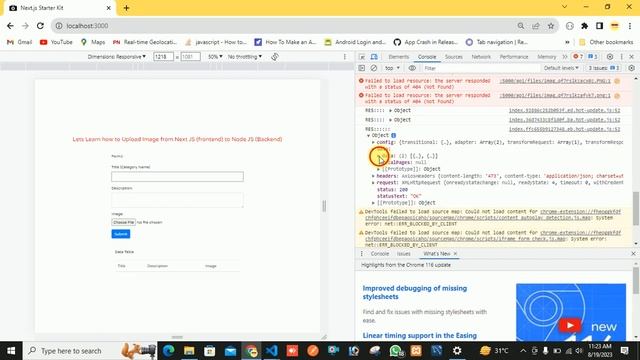Toggle the console sidebar icon
Image resolution: width=640 pixels, height=360 pixels.
click(x=362, y=68)
